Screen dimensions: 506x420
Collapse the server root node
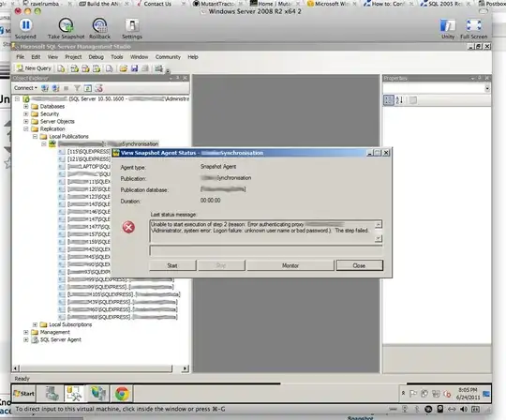(17, 98)
